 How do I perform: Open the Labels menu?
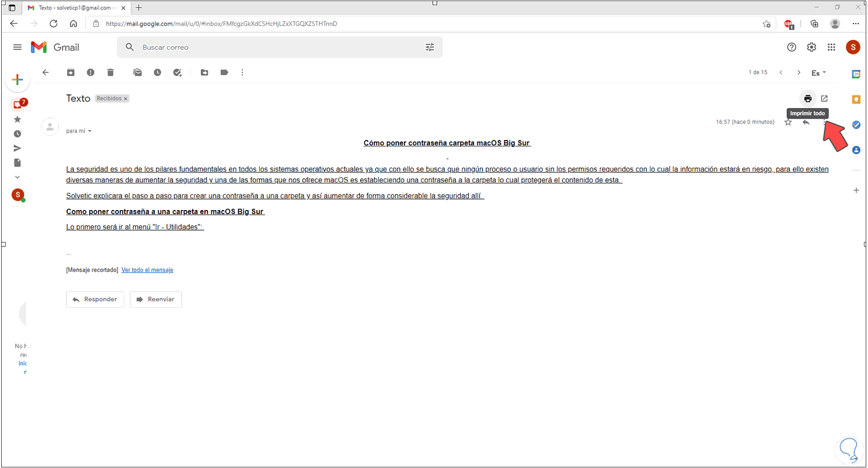(224, 72)
